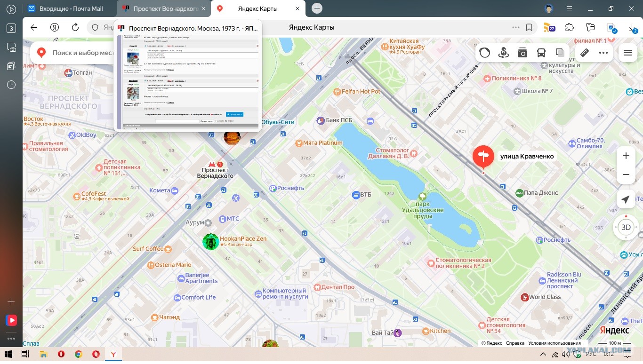This screenshot has height=364, width=643.
Task: Toggle the 3D map tilt mode
Action: (x=626, y=228)
